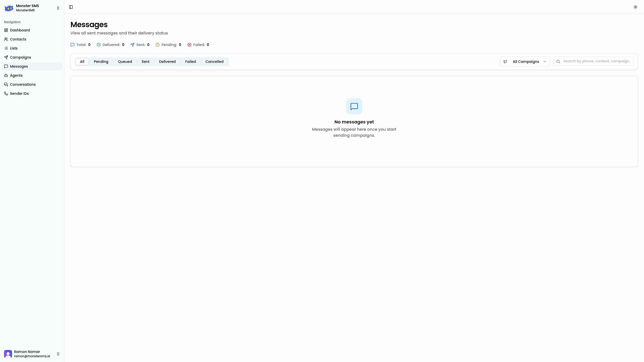Show Delivered messages tab

pos(167,62)
